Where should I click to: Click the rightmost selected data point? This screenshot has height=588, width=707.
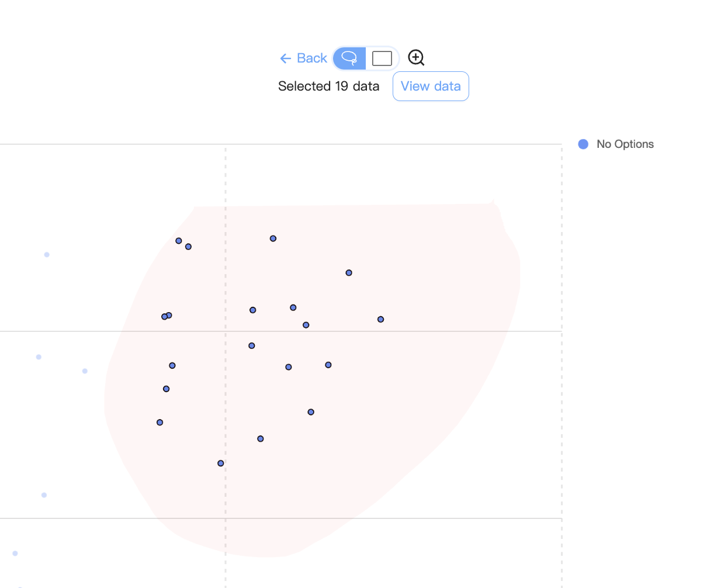[x=380, y=319]
